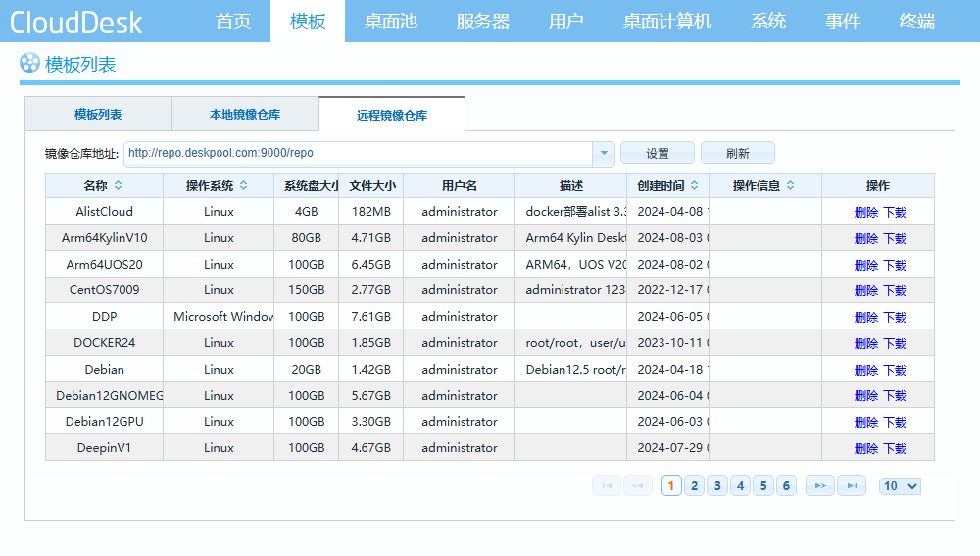Click the Debian12.5 root description cell
This screenshot has height=556, width=980.
[x=571, y=370]
